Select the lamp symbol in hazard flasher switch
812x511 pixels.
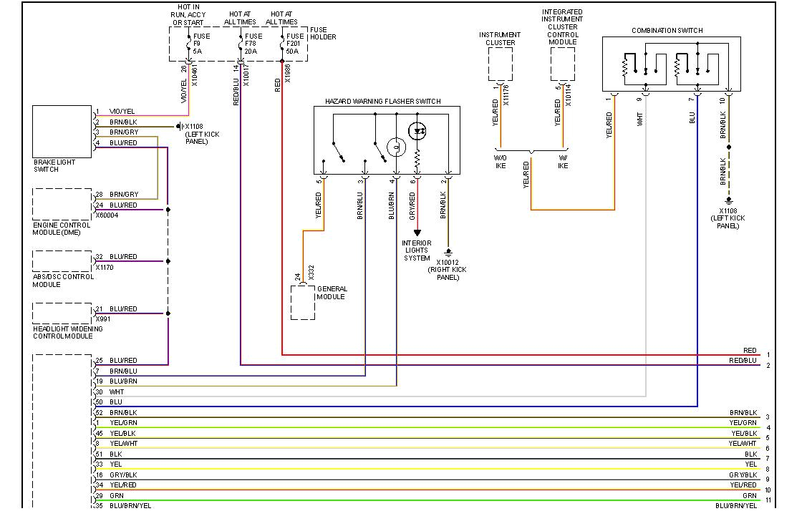point(396,147)
